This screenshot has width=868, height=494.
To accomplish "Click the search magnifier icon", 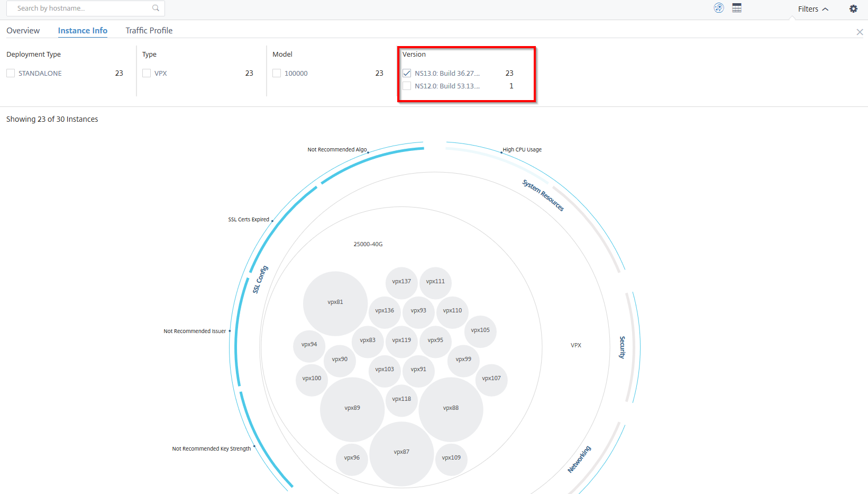I will 156,8.
